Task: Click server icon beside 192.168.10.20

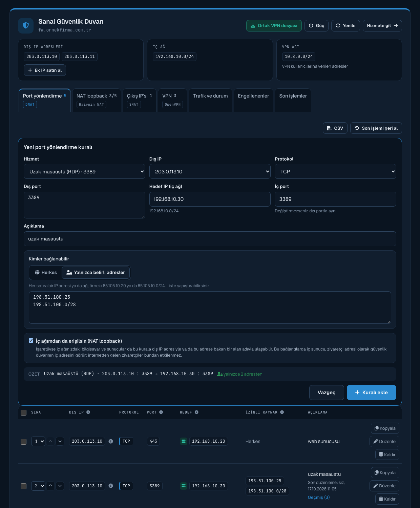Action: click(x=184, y=441)
